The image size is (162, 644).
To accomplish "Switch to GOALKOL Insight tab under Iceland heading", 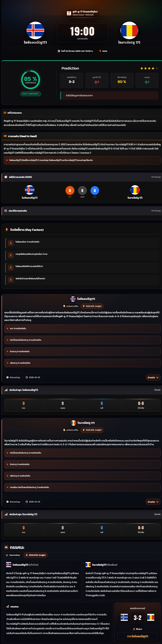I will tap(92, 306).
